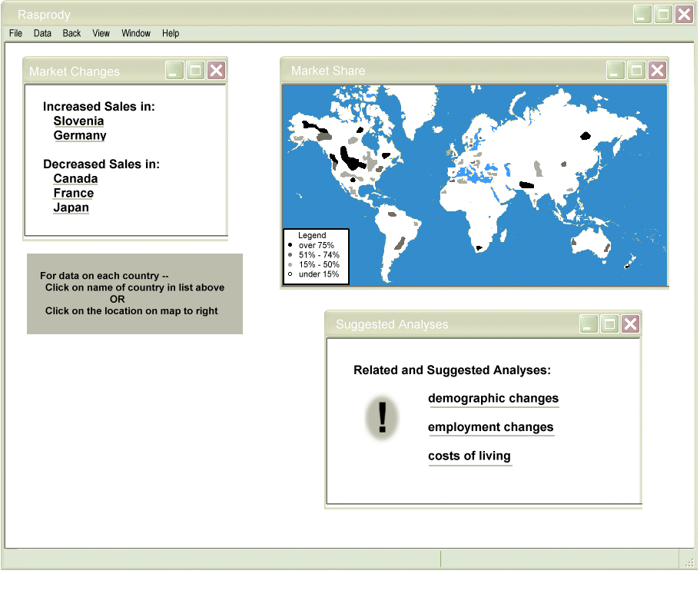Select Slovenia under Increased Sales
Viewport: 700px width, 607px height.
pyautogui.click(x=78, y=121)
